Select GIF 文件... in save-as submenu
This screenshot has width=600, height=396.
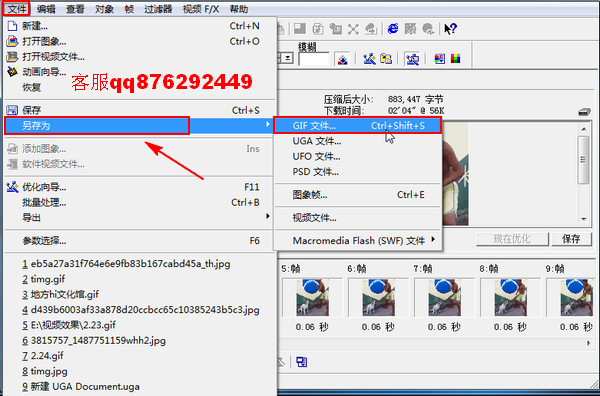pyautogui.click(x=358, y=125)
